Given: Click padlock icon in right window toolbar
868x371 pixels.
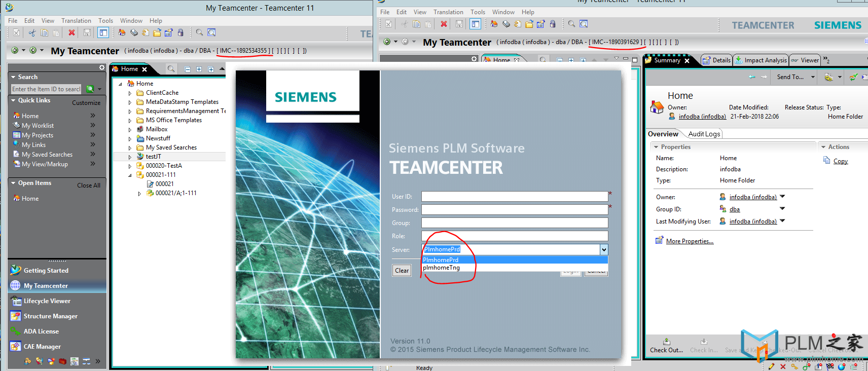Looking at the screenshot, I should pos(553,24).
